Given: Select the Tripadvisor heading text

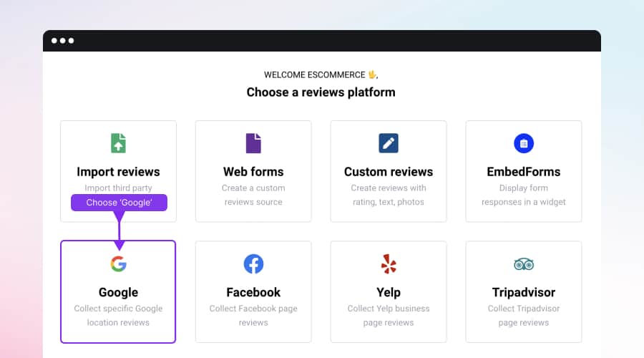Looking at the screenshot, I should coord(524,292).
